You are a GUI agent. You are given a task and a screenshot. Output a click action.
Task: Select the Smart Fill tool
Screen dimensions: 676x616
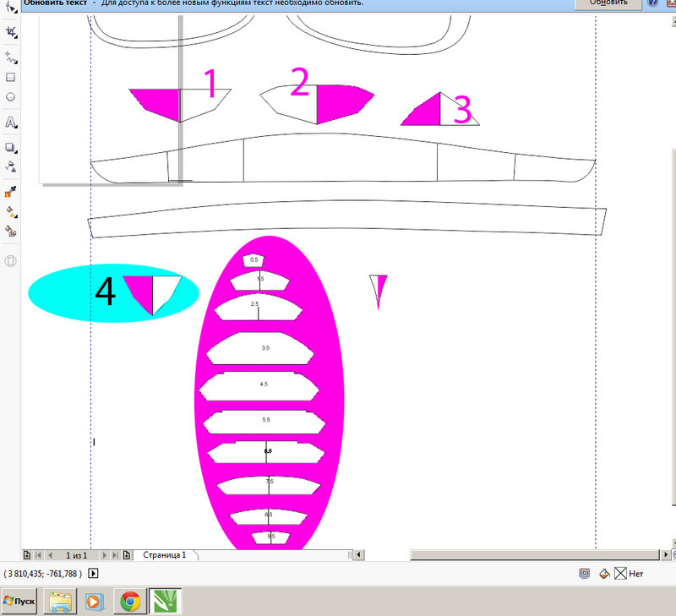(x=10, y=232)
